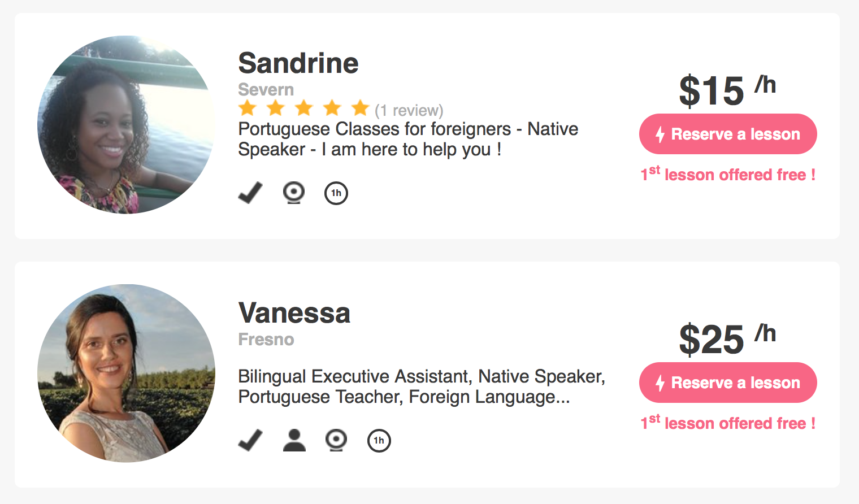Click the tutor name Vanessa
The height and width of the screenshot is (504, 859).
point(294,313)
